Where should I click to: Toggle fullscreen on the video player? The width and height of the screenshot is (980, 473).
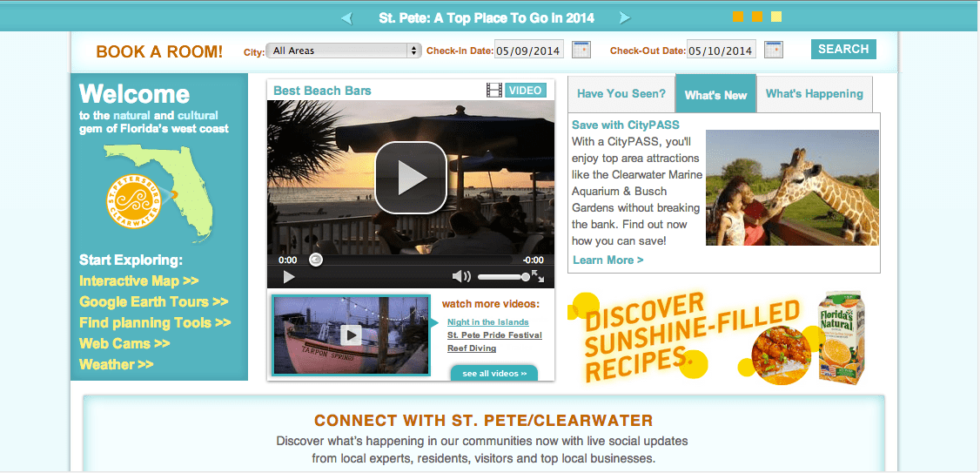click(538, 276)
